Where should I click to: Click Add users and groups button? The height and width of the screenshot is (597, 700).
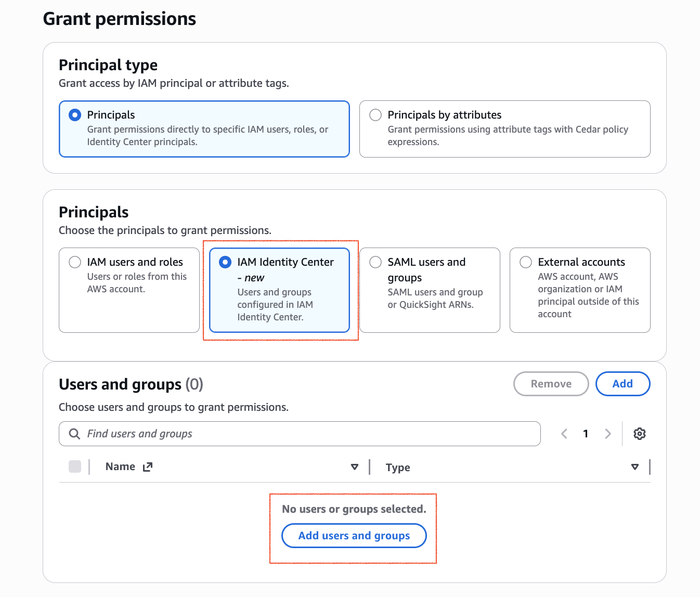354,536
